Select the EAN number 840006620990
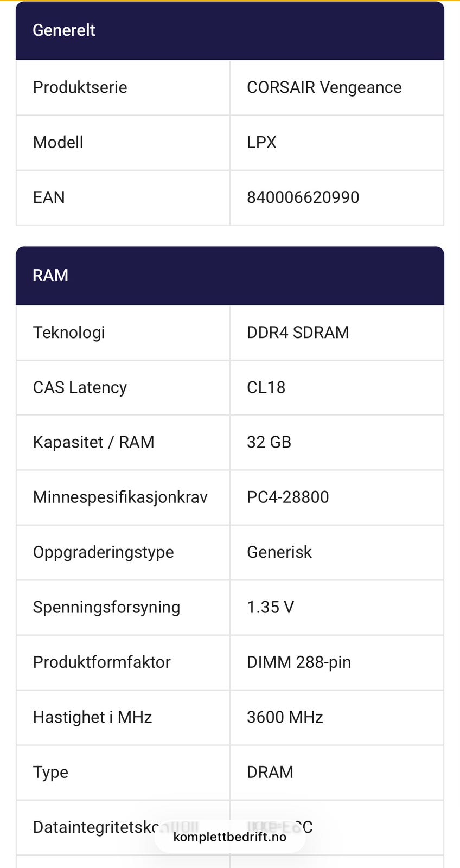The width and height of the screenshot is (460, 868). pyautogui.click(x=303, y=197)
